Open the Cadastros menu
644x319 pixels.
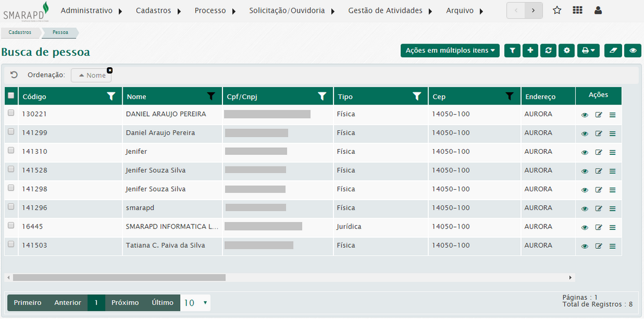click(x=158, y=10)
